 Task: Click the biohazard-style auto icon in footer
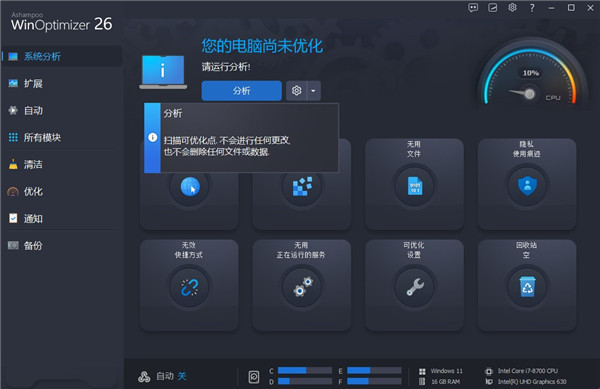tap(144, 377)
